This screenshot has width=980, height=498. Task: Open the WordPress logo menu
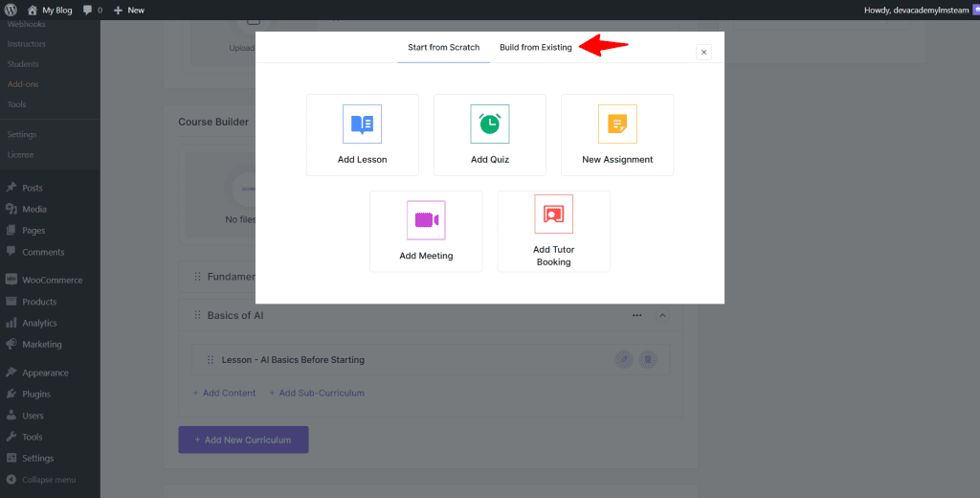[11, 10]
